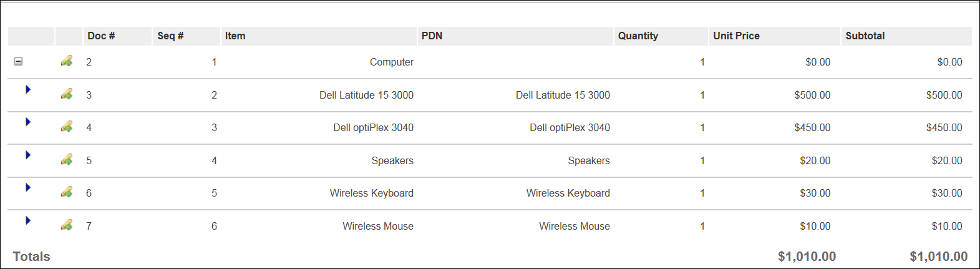Screen dimensions: 980x269
Task: Sort by the Unit Price column header
Action: (x=736, y=36)
